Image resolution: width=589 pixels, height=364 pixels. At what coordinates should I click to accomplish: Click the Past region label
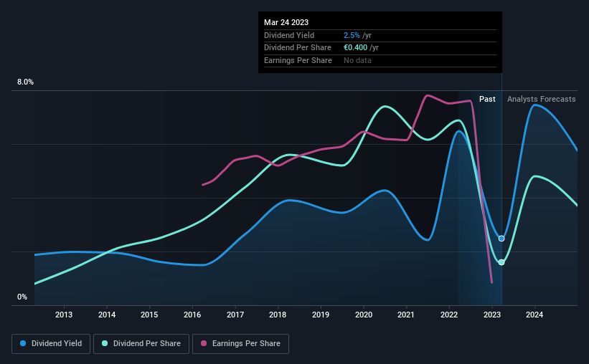(x=487, y=99)
